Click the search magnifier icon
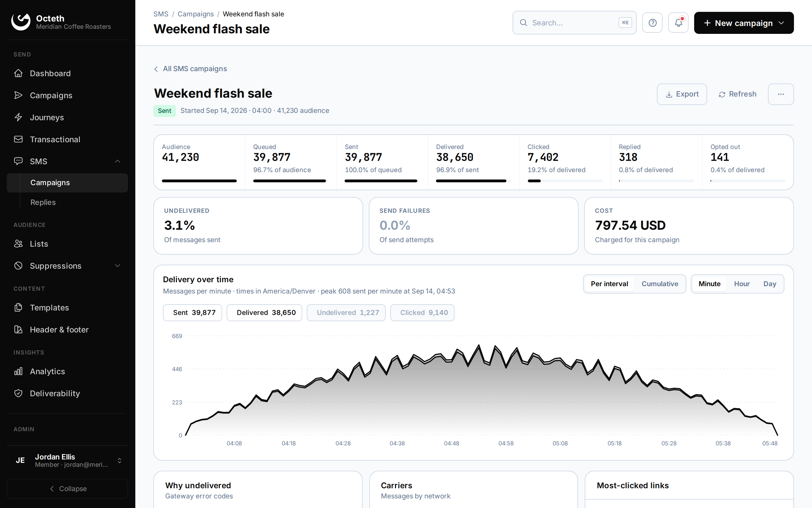The height and width of the screenshot is (508, 812). tap(524, 23)
